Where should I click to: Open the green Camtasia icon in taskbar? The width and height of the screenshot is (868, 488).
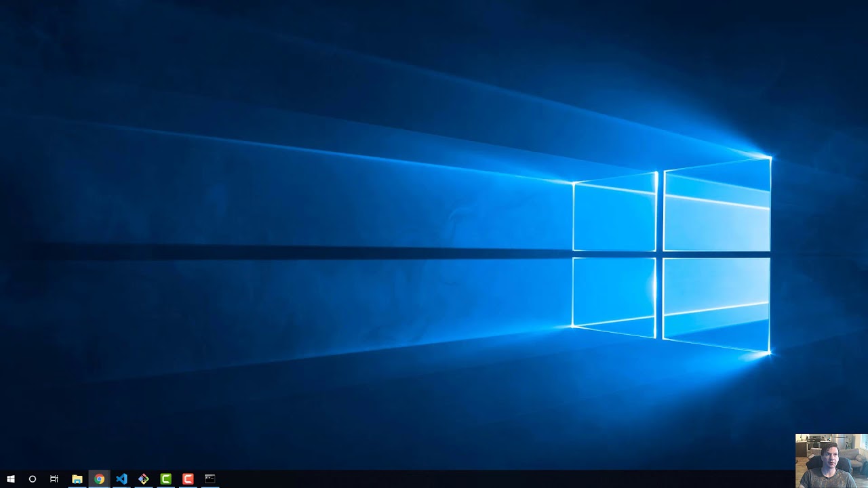[165, 479]
